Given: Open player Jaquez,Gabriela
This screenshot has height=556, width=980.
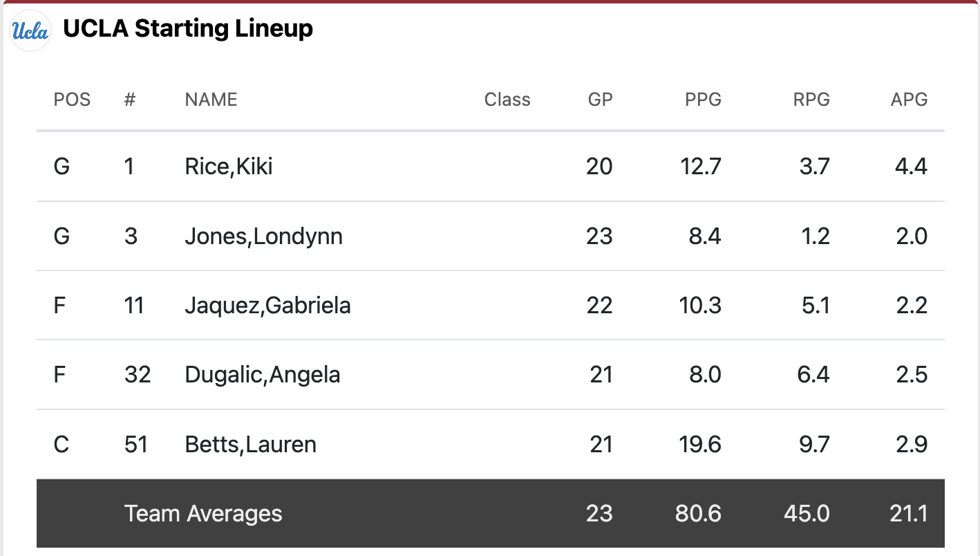Looking at the screenshot, I should 267,306.
